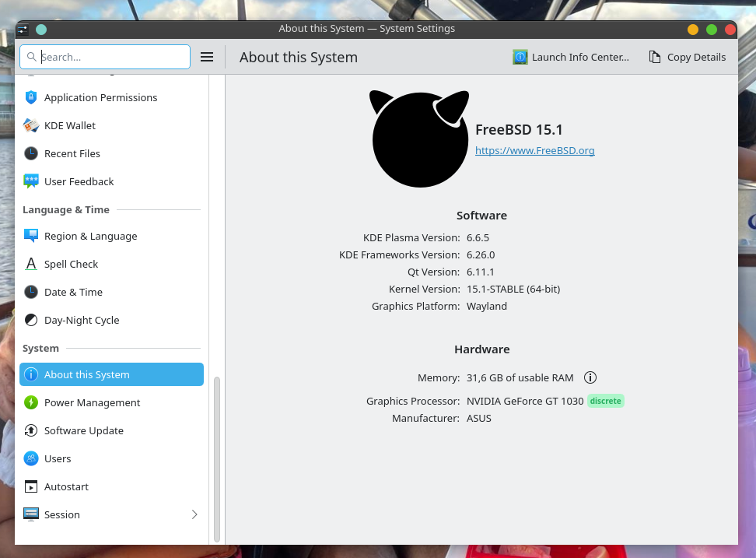Click the About this System info icon
The height and width of the screenshot is (558, 756).
31,374
